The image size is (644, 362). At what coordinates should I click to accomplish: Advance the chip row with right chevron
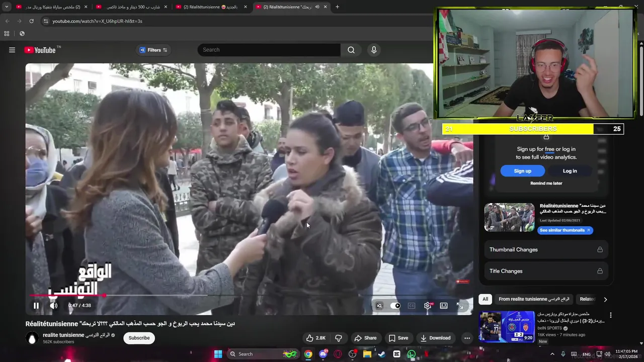605,299
